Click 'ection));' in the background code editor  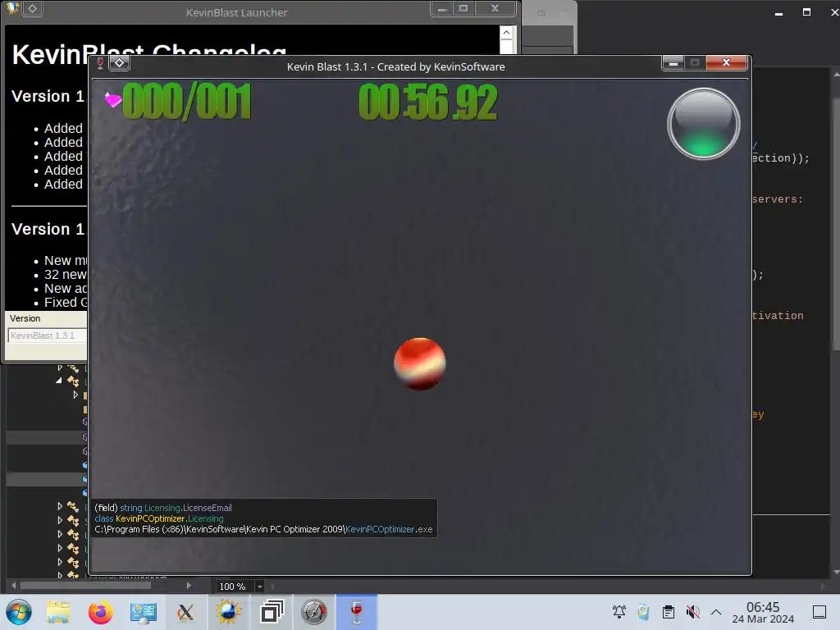781,158
